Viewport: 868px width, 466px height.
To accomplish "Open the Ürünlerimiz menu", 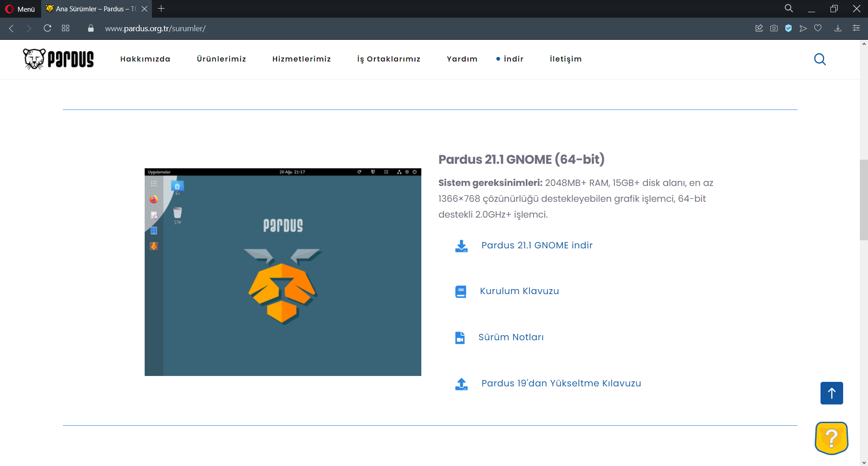I will click(x=222, y=59).
